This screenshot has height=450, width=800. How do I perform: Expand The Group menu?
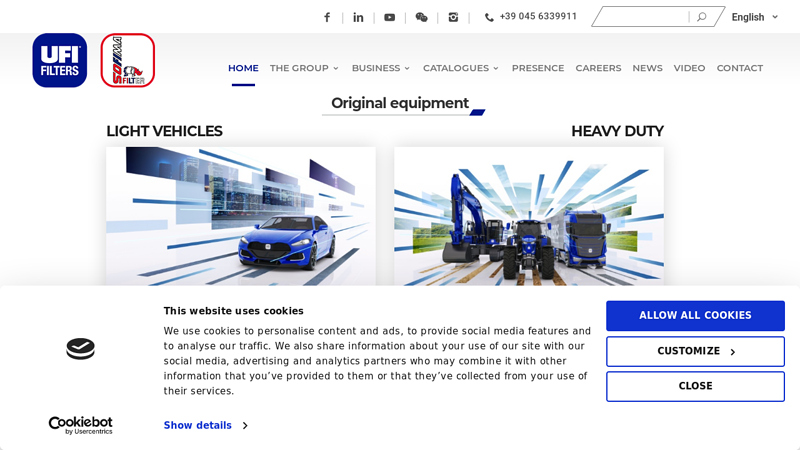tap(304, 68)
